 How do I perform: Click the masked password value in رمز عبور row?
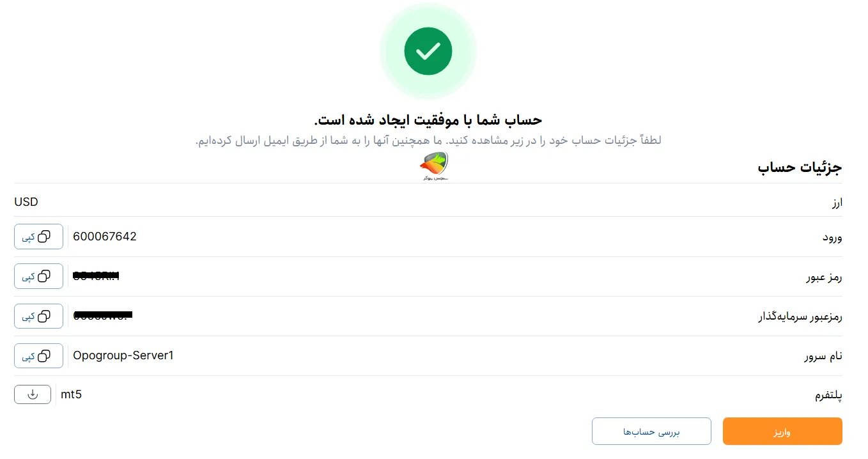click(x=96, y=276)
